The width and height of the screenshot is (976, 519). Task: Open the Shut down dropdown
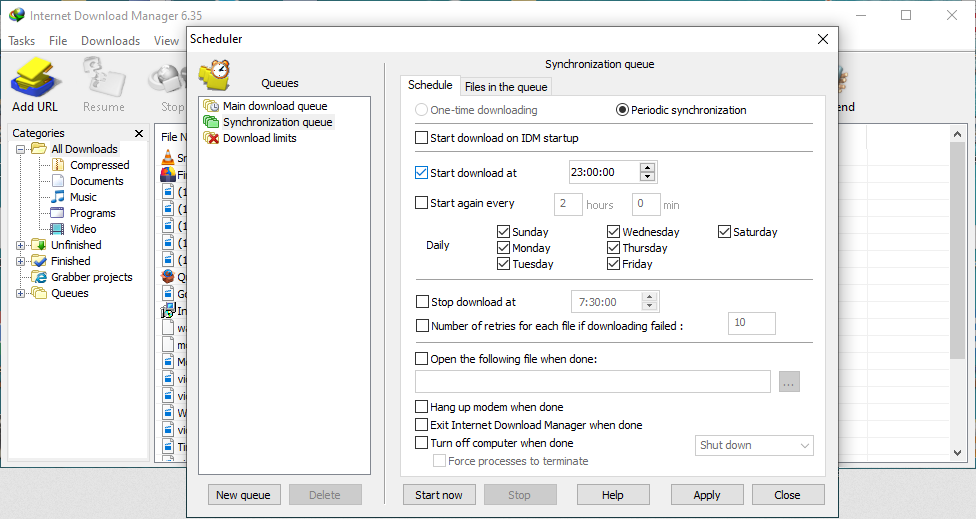[x=754, y=446]
